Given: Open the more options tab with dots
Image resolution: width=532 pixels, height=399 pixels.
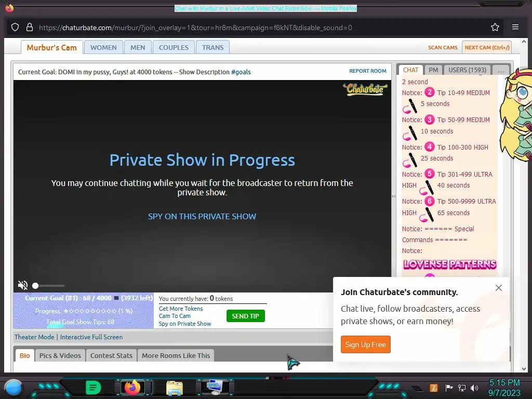Looking at the screenshot, I should 500,70.
